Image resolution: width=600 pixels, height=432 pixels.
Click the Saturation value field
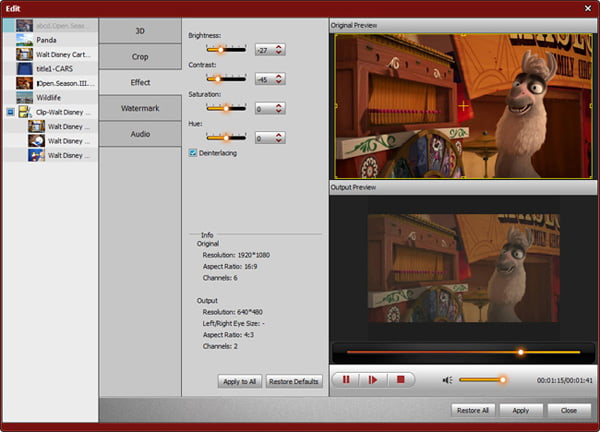coord(265,109)
